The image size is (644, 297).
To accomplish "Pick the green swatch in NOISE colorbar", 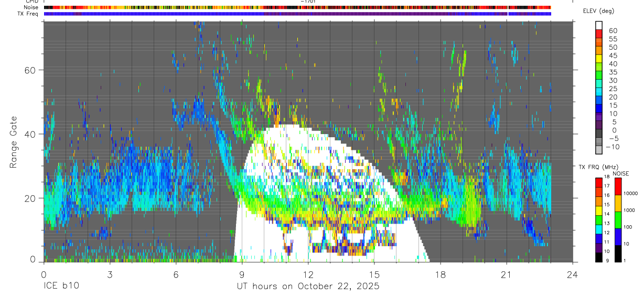I will coord(618,219).
